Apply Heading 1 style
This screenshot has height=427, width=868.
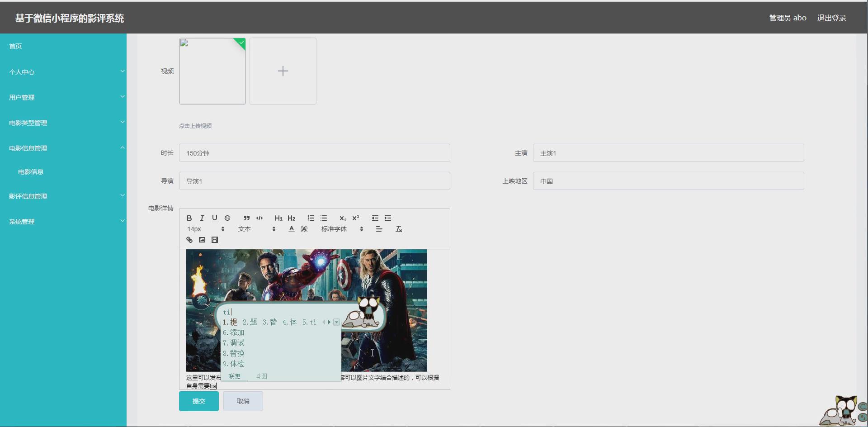click(x=278, y=218)
